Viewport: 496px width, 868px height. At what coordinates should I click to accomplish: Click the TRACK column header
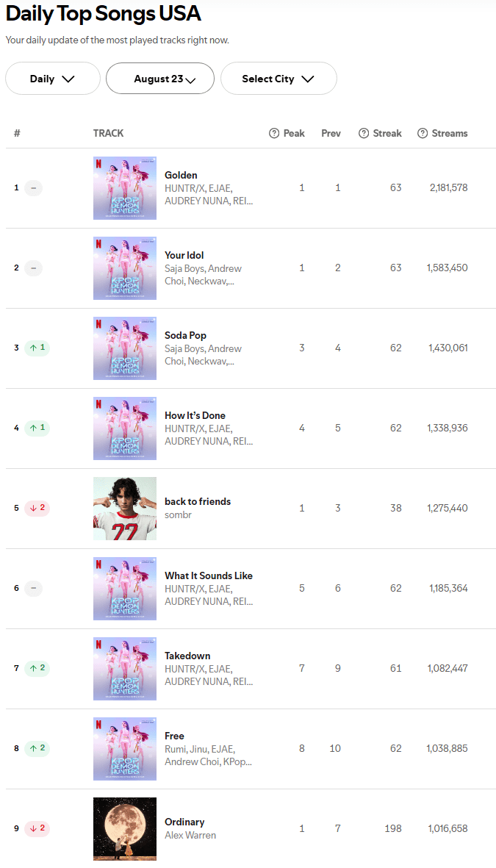click(108, 133)
